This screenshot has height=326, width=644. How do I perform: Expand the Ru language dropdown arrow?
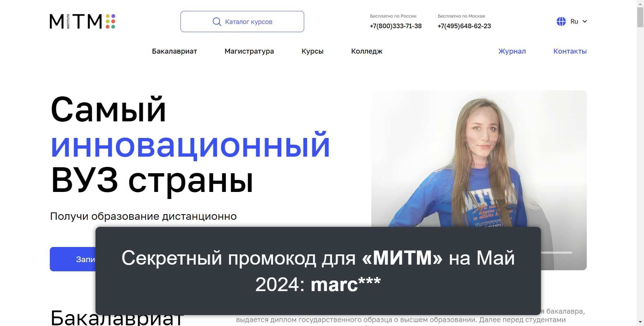(x=585, y=22)
